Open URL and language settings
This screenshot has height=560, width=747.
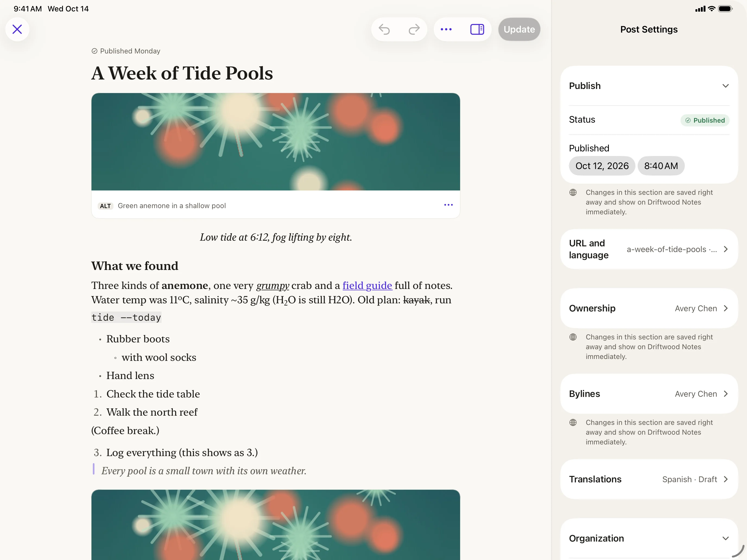coord(649,249)
